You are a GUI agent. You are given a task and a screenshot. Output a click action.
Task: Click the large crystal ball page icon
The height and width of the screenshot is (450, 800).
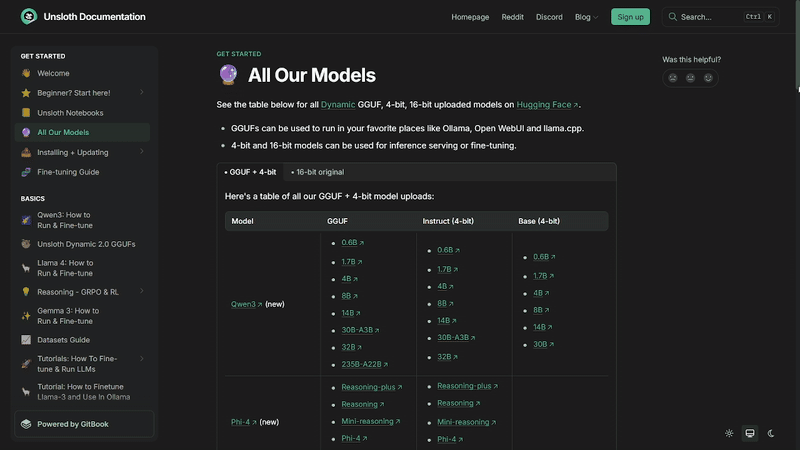click(228, 75)
